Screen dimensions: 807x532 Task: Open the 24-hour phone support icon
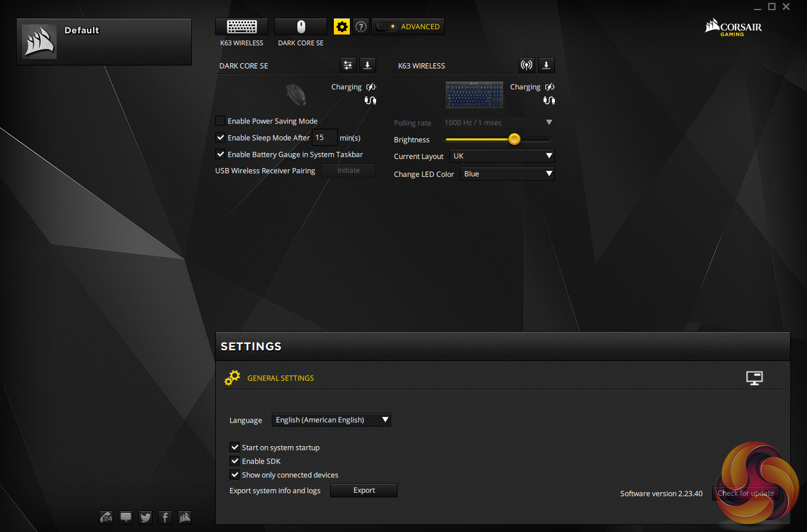coord(106,517)
